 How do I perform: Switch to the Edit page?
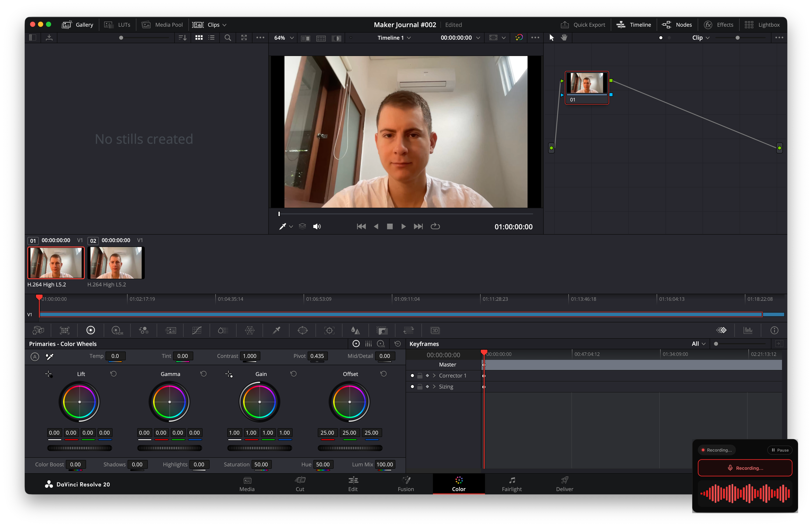353,484
